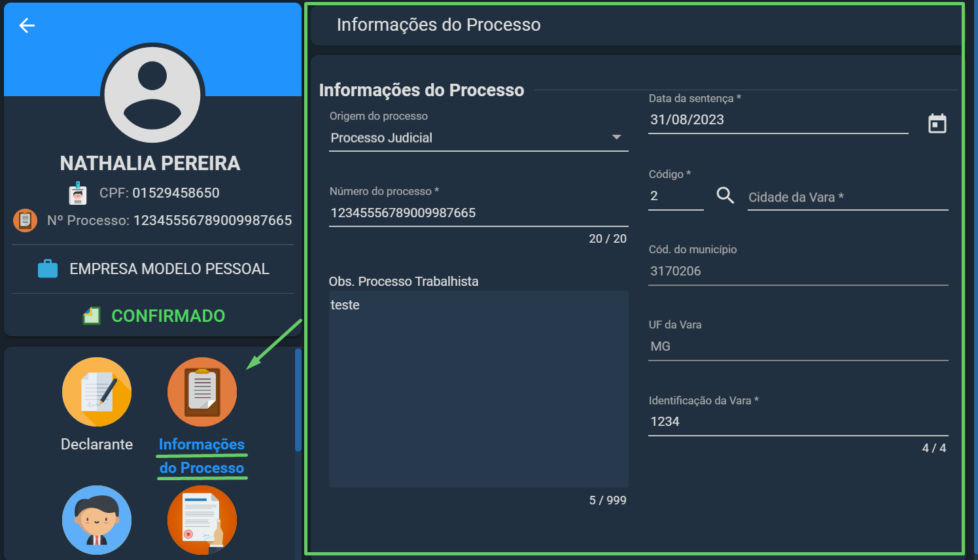
Task: Click the Número do processo field
Action: click(x=479, y=213)
